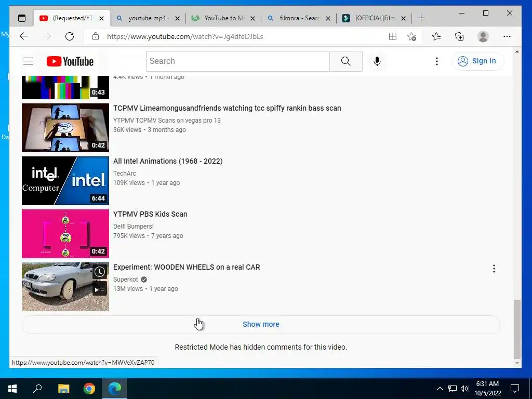Add Wooden Wheels video to Watch later
532x399 pixels.
click(x=100, y=272)
